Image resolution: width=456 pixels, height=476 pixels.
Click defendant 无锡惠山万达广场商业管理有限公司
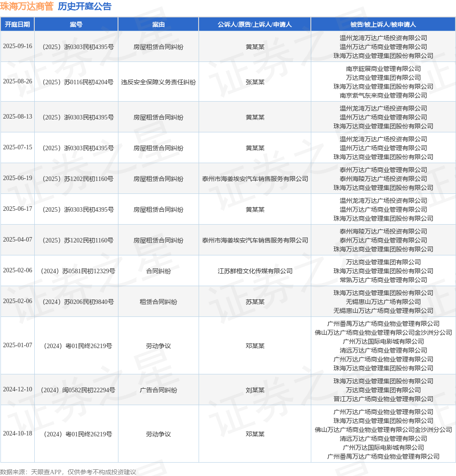tap(383, 311)
